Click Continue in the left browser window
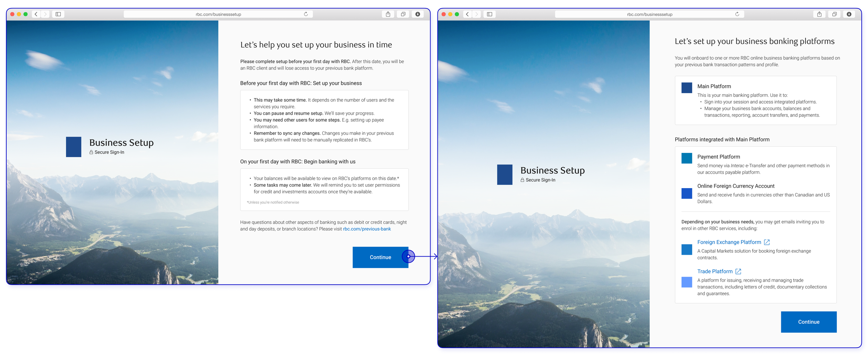Viewport: 868px width, 356px height. [380, 257]
